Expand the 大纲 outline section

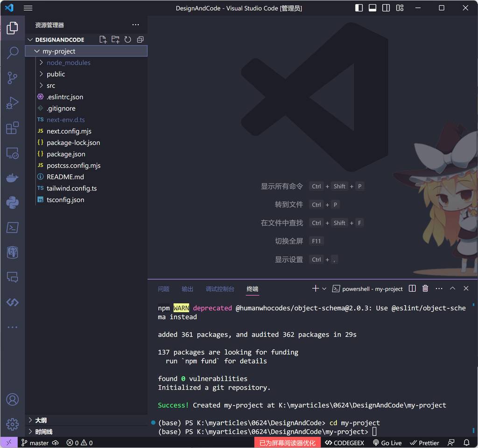pyautogui.click(x=41, y=420)
